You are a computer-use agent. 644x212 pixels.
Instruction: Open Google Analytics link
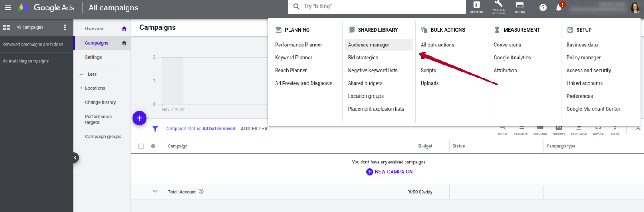click(512, 58)
